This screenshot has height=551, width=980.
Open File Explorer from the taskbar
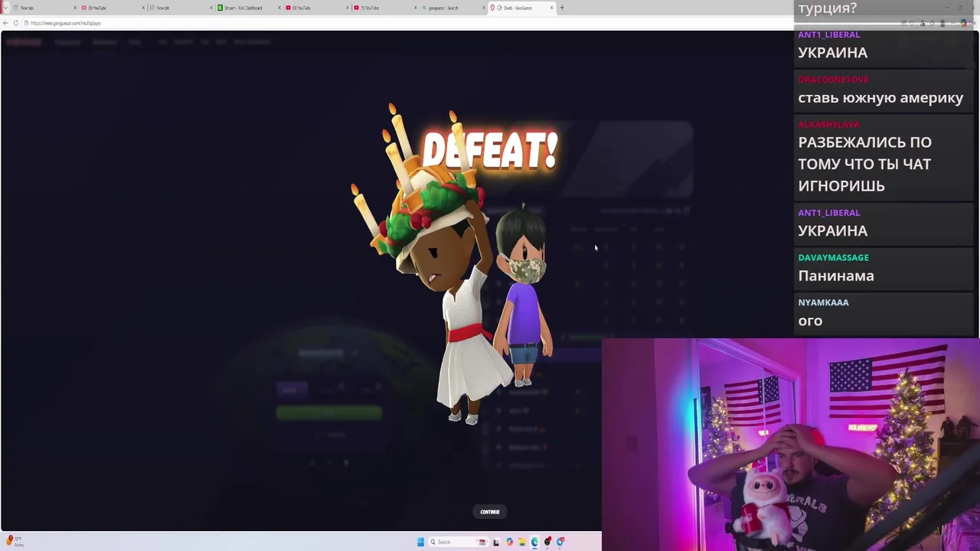[522, 542]
